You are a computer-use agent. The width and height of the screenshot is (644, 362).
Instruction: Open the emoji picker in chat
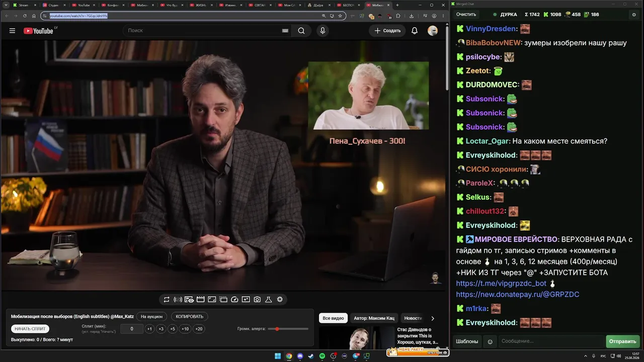(490, 341)
